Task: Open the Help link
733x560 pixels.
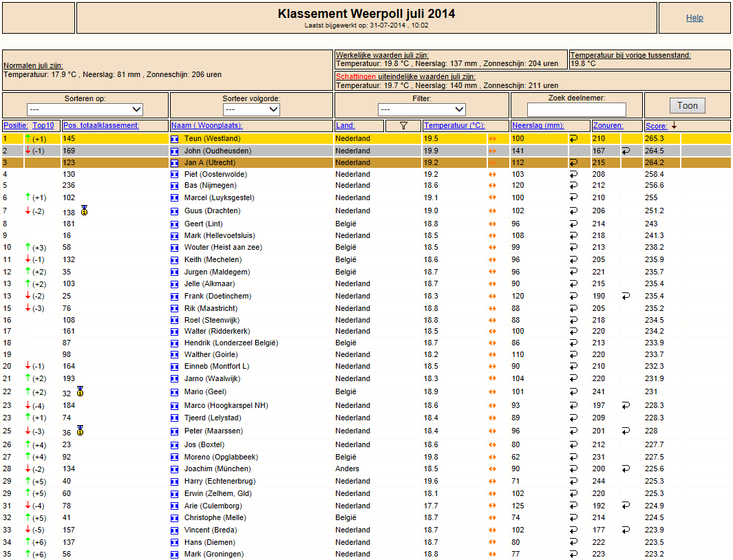Action: tap(694, 18)
